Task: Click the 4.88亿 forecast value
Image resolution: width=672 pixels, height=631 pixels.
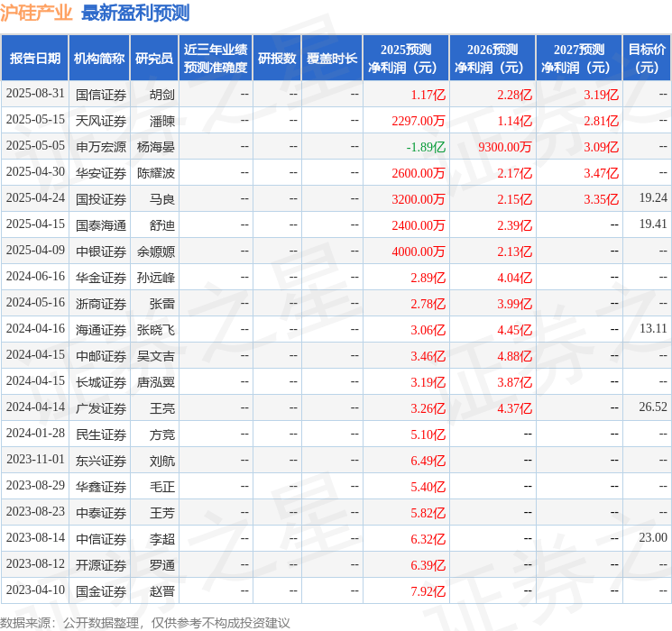Action: click(515, 356)
